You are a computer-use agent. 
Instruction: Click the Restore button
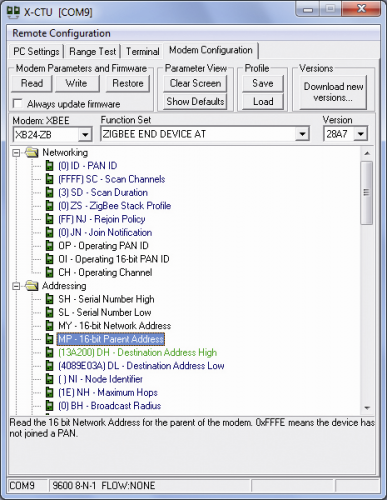(128, 83)
